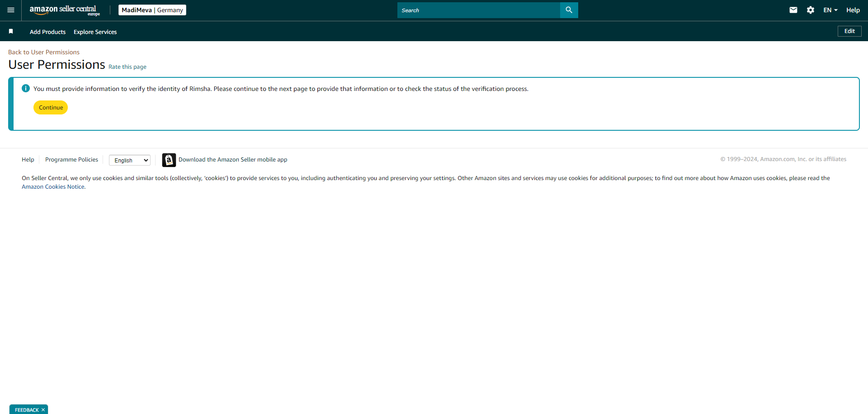Submit search with the magnifier icon
The height and width of the screenshot is (414, 868).
tap(569, 10)
